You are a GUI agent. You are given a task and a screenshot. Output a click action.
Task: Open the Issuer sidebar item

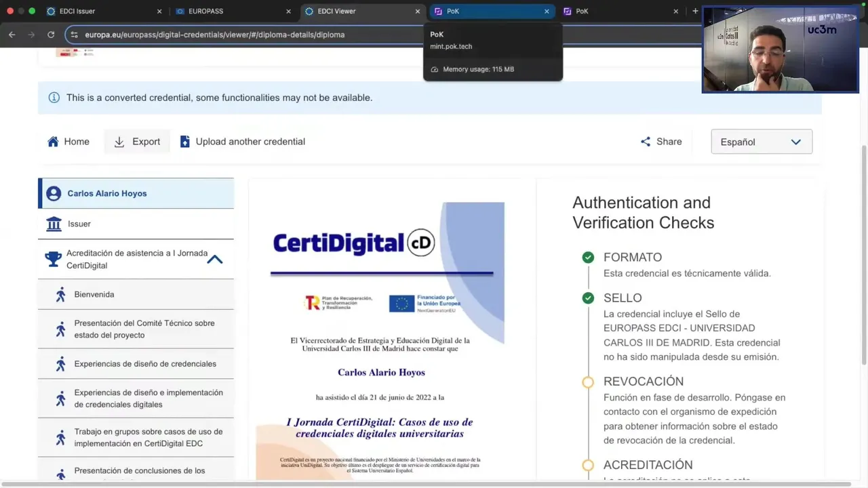point(136,224)
